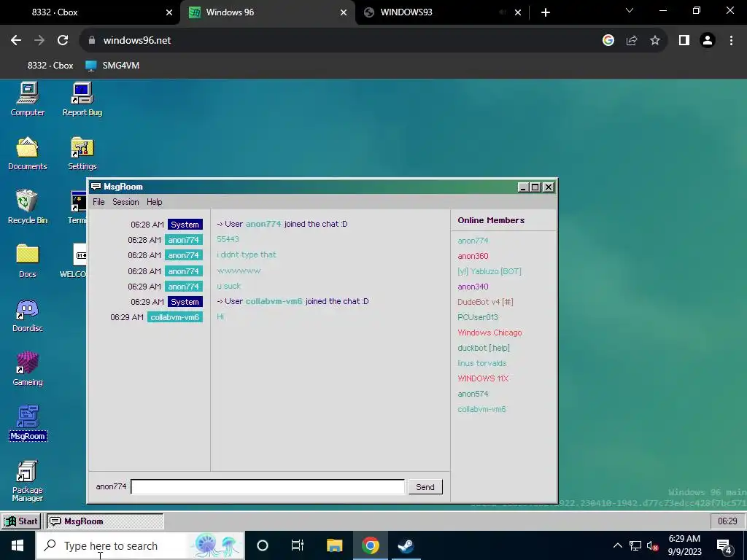The width and height of the screenshot is (747, 560).
Task: Bookmark this page with star icon
Action: [x=655, y=40]
